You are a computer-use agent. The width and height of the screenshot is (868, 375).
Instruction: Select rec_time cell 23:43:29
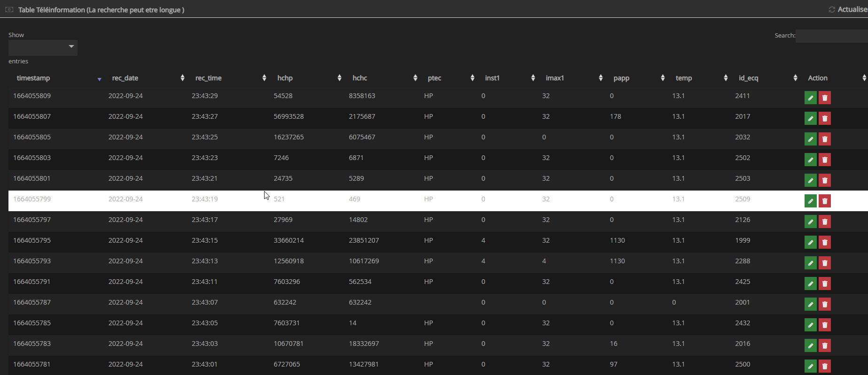coord(204,96)
